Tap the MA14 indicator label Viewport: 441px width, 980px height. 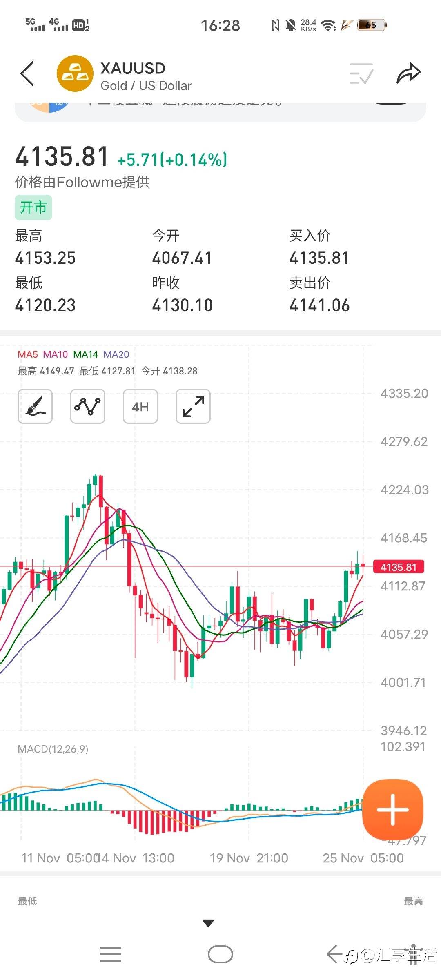[86, 354]
